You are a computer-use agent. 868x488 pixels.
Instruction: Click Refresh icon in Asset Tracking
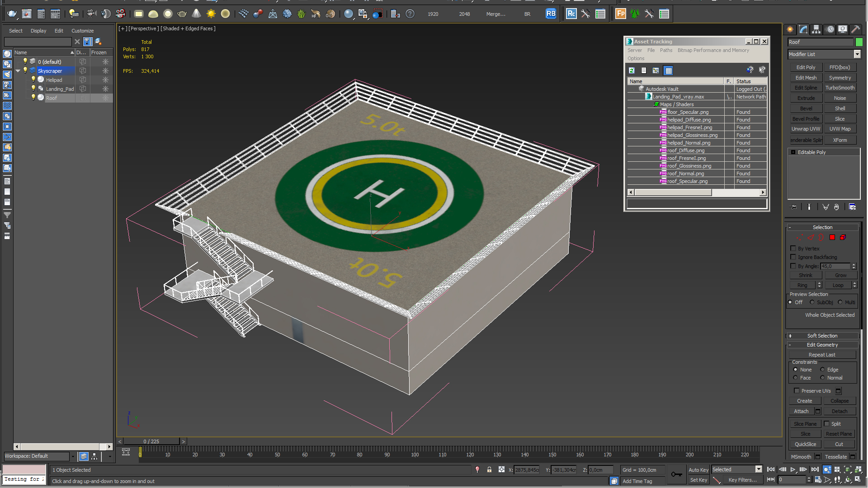coord(632,70)
